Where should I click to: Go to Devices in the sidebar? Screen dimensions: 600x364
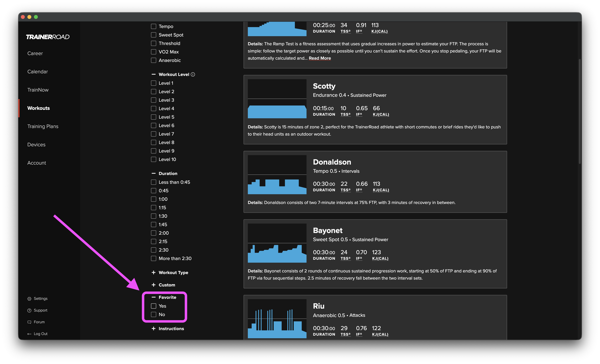pos(36,145)
